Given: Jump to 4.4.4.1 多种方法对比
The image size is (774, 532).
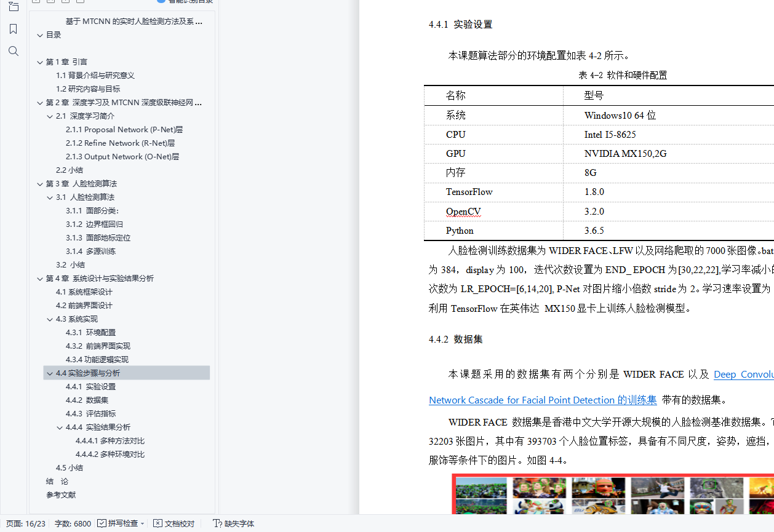Looking at the screenshot, I should point(110,441).
